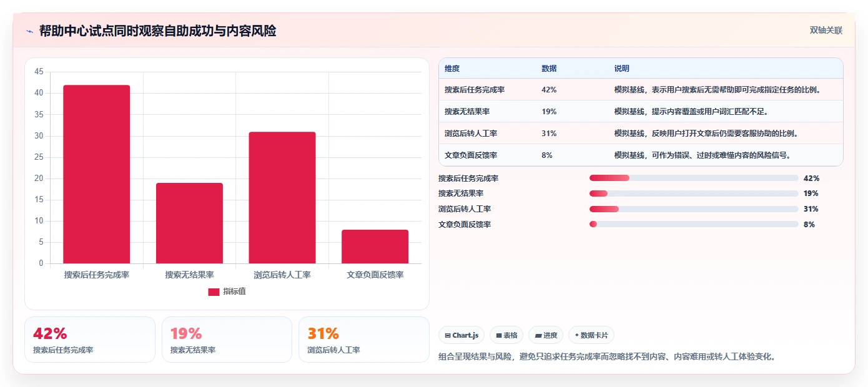Click the 31% progress bar

(x=694, y=209)
